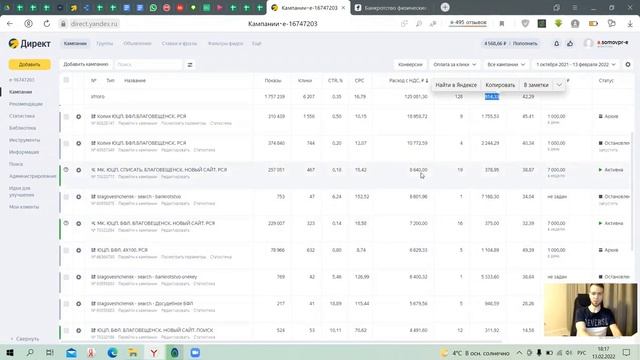640x360 pixels.
Task: Select all campaigns header checkbox
Action: tap(66, 80)
